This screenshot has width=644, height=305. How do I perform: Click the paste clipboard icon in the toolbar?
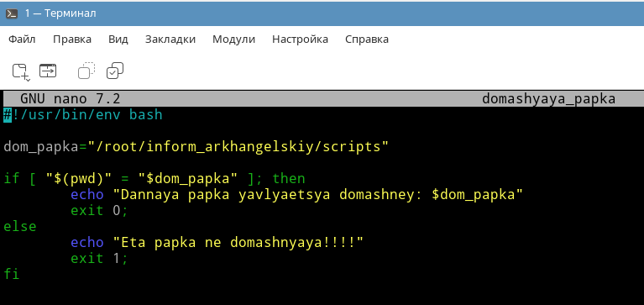coord(115,71)
